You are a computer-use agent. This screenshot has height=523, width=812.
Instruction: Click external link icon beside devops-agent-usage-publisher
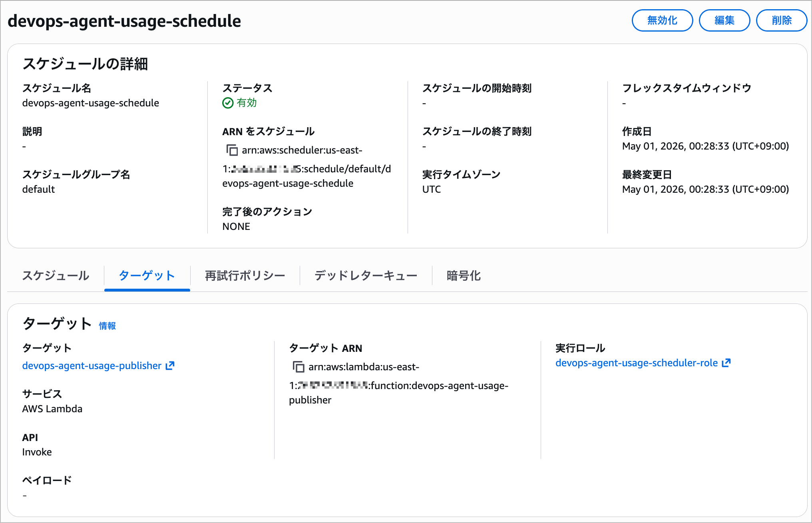click(x=170, y=365)
